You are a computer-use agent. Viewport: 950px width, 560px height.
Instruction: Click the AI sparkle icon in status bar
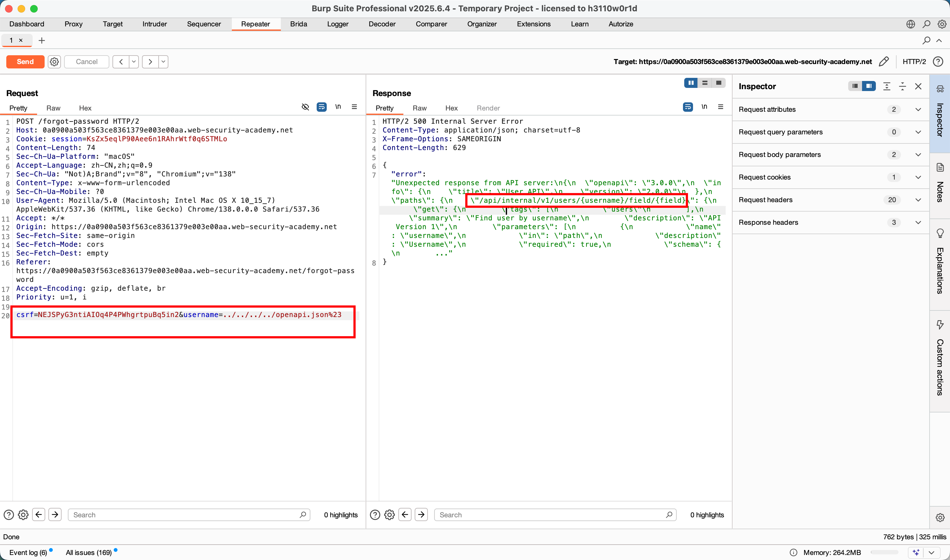click(916, 552)
